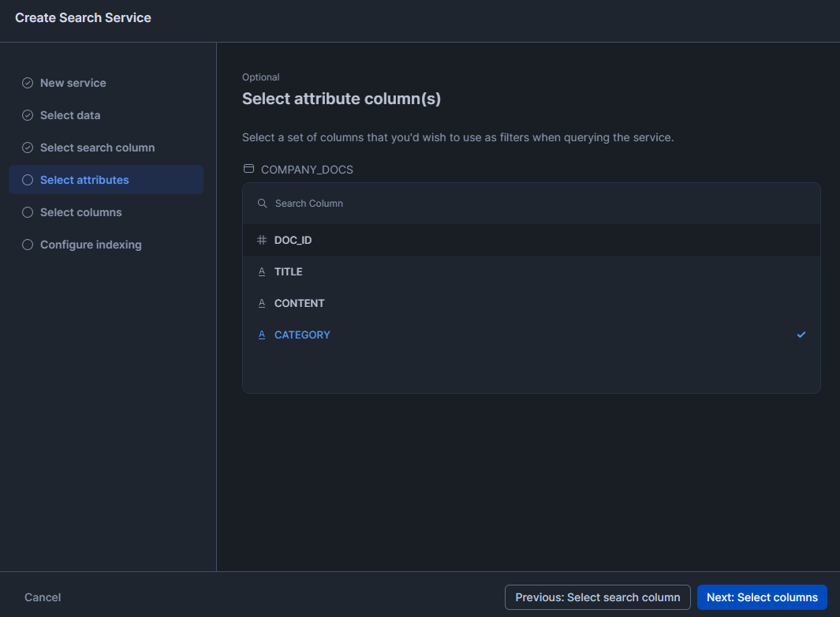840x617 pixels.
Task: Go to the Select data step
Action: [69, 115]
